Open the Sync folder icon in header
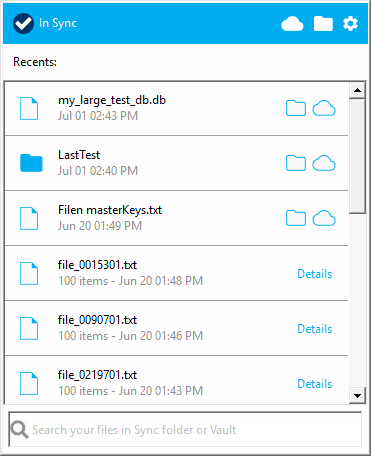This screenshot has width=371, height=456. click(x=323, y=24)
